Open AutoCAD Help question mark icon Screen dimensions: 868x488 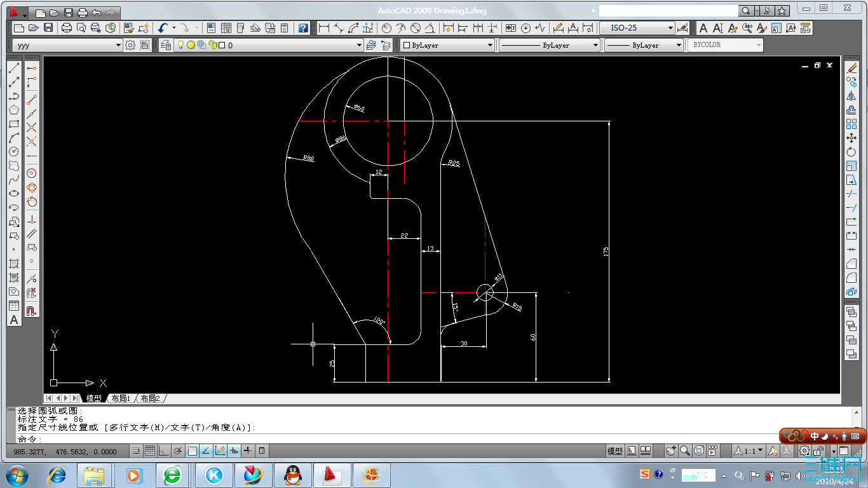click(303, 28)
